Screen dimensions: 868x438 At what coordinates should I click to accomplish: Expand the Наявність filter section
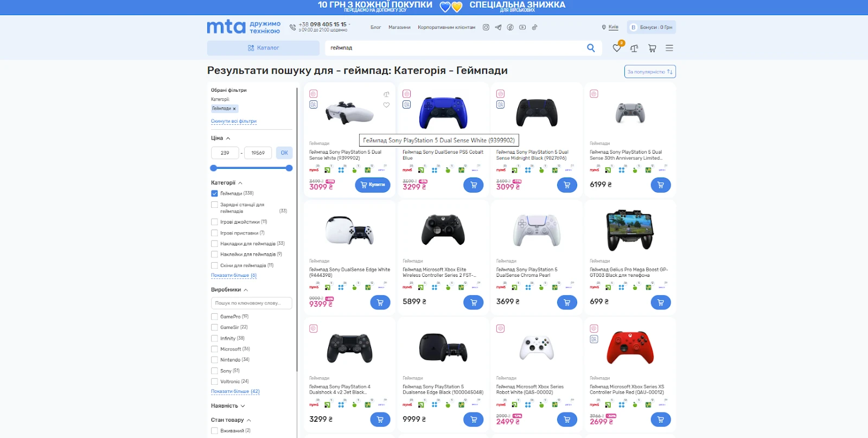[x=228, y=406]
